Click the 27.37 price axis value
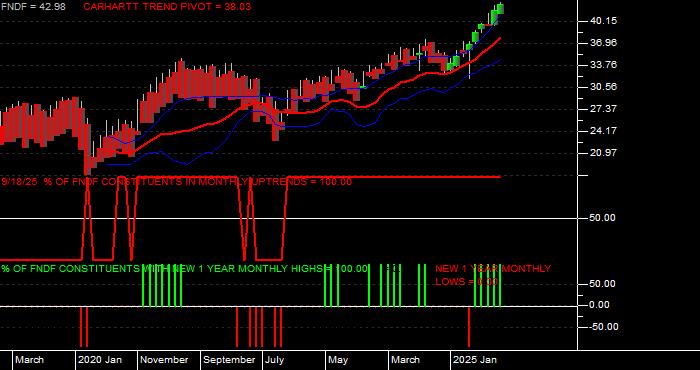700x370 pixels. coord(604,109)
